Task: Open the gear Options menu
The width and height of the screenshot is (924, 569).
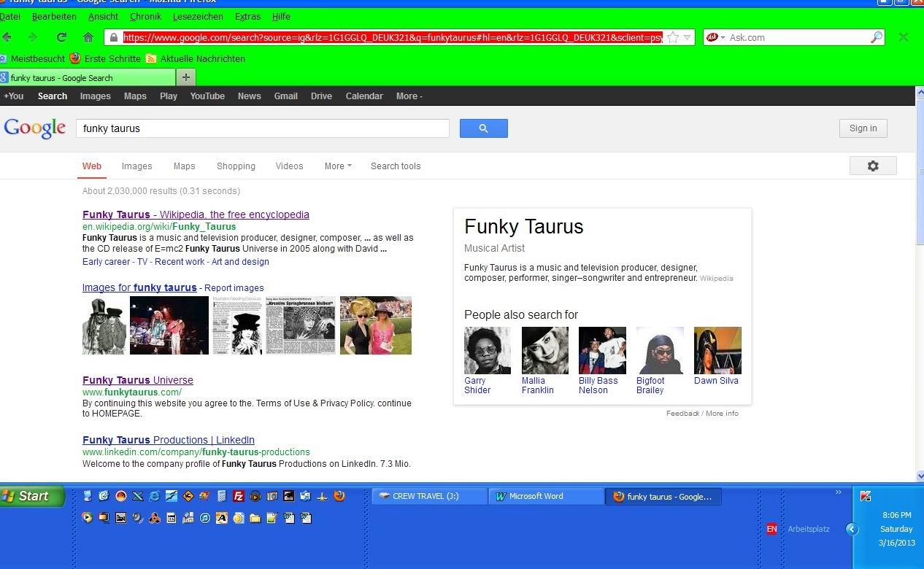Action: [873, 166]
